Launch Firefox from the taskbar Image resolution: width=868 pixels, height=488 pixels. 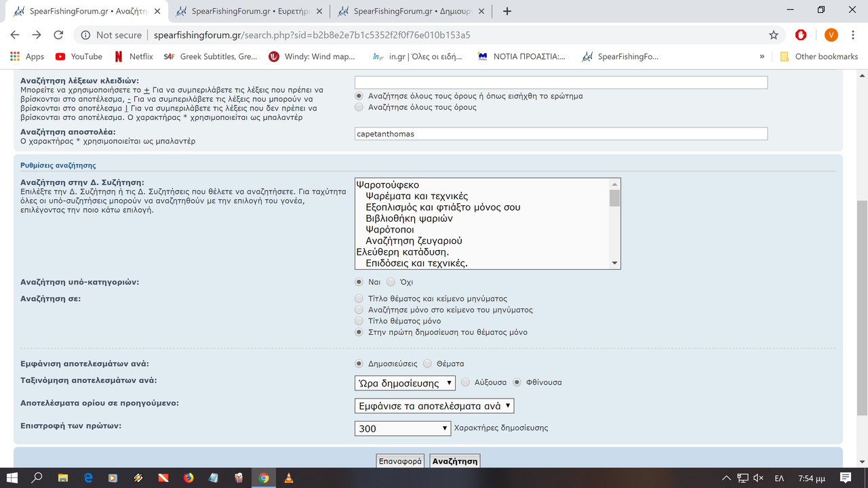coord(189,478)
